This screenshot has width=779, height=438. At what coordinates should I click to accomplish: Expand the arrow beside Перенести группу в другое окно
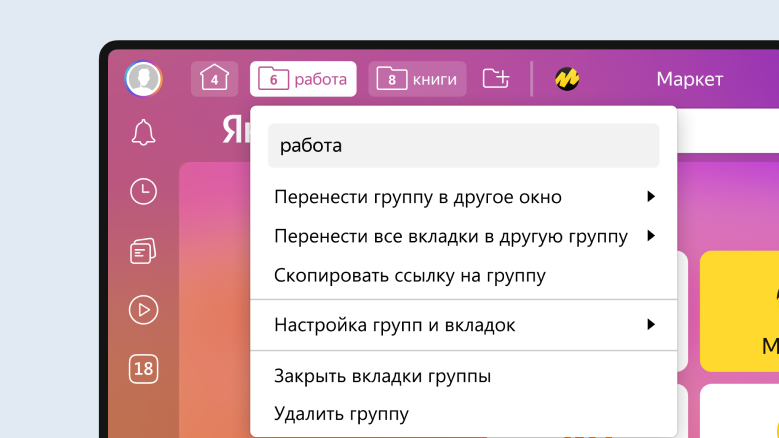(x=650, y=197)
